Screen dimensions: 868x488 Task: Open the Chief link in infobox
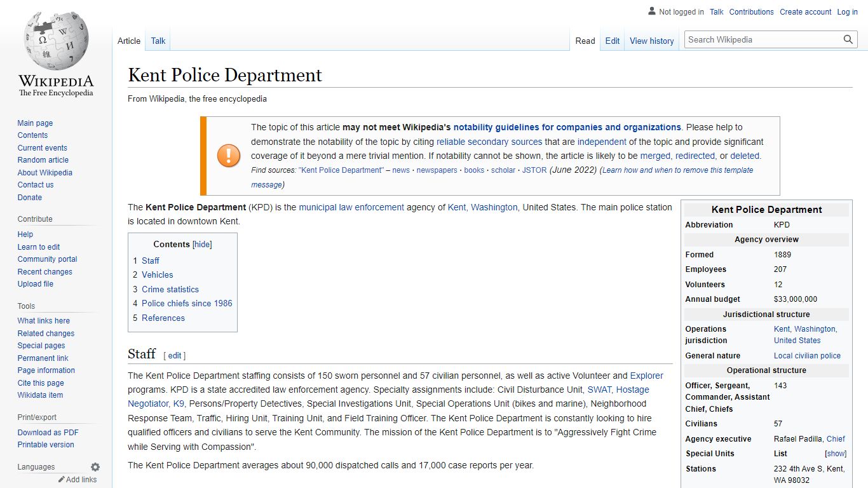coord(836,439)
